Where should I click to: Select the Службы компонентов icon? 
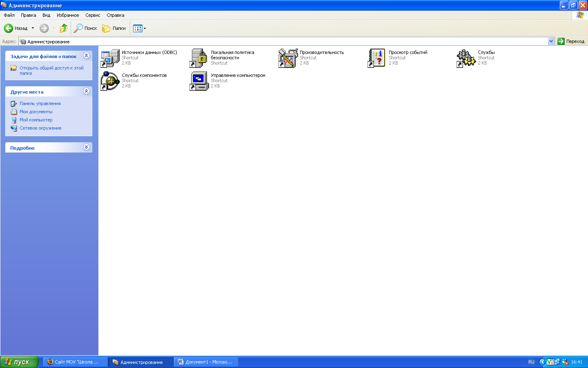110,81
